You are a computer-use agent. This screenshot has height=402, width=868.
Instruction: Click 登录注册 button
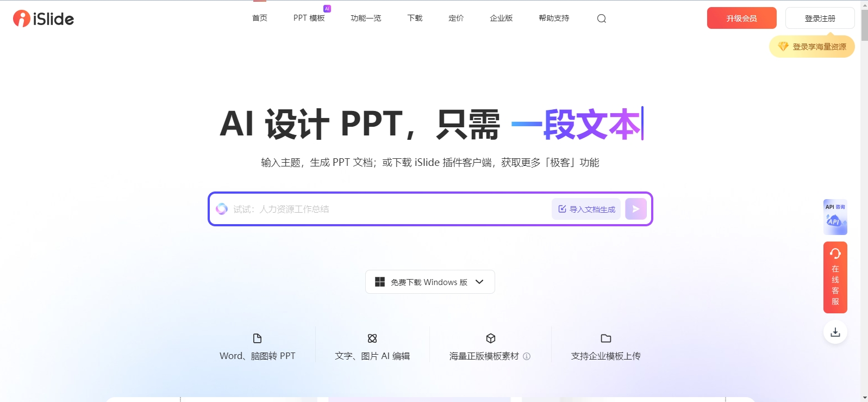820,18
